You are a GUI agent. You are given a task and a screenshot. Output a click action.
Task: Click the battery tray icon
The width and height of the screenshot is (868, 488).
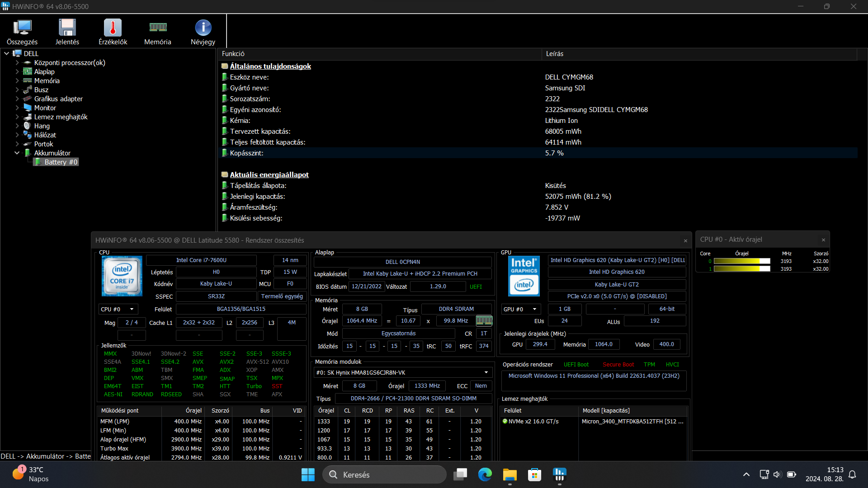tap(792, 474)
